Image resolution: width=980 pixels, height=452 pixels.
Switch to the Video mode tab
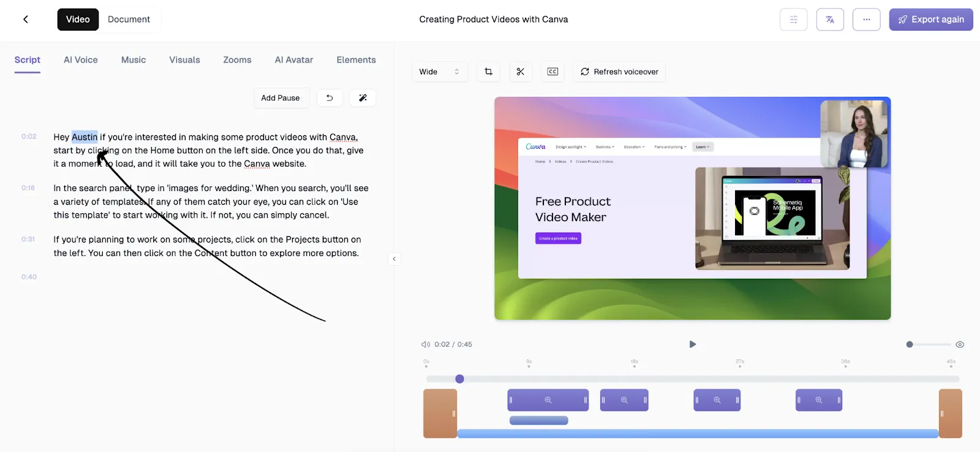click(78, 20)
